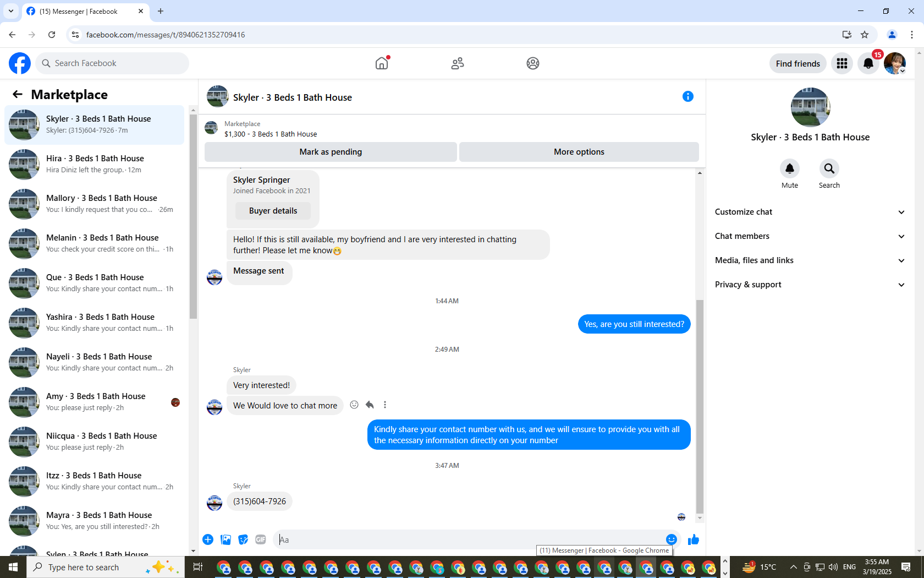The height and width of the screenshot is (578, 924).
Task: Click the listing thumbnail in right panel
Action: click(x=810, y=107)
